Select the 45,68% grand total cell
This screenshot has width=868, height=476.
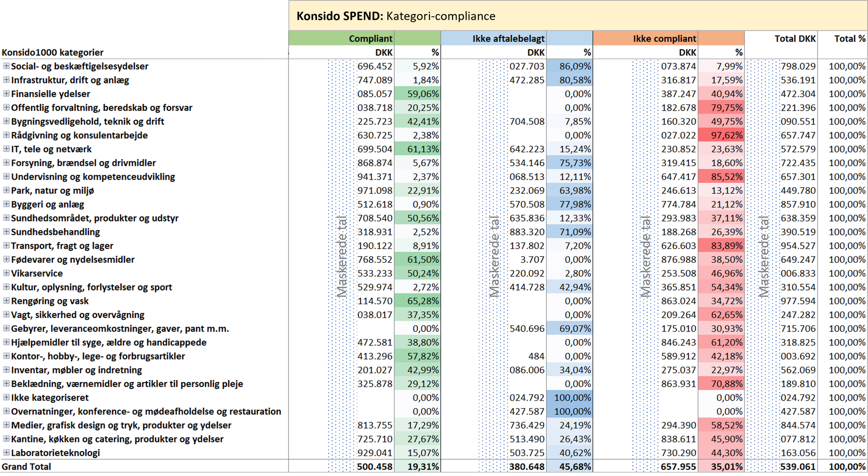[x=569, y=467]
